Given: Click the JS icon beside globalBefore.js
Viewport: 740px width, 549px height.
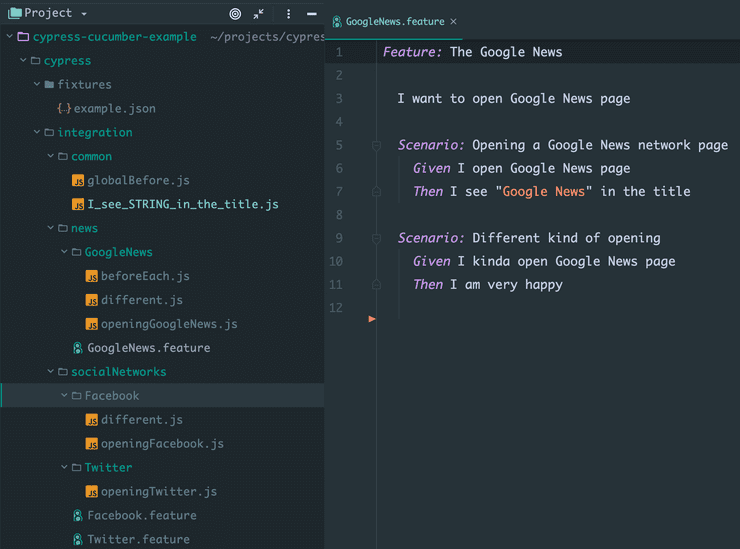Looking at the screenshot, I should point(78,180).
